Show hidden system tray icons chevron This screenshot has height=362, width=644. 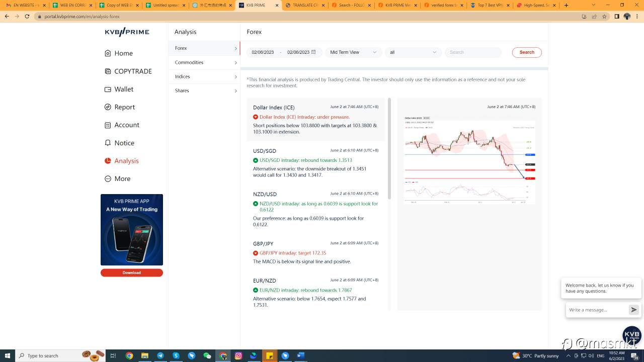[x=569, y=355]
